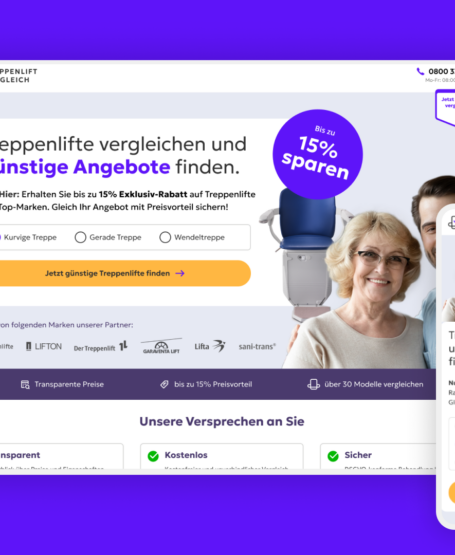455x555 pixels.
Task: Click the LIFTON brand logo
Action: (x=44, y=347)
